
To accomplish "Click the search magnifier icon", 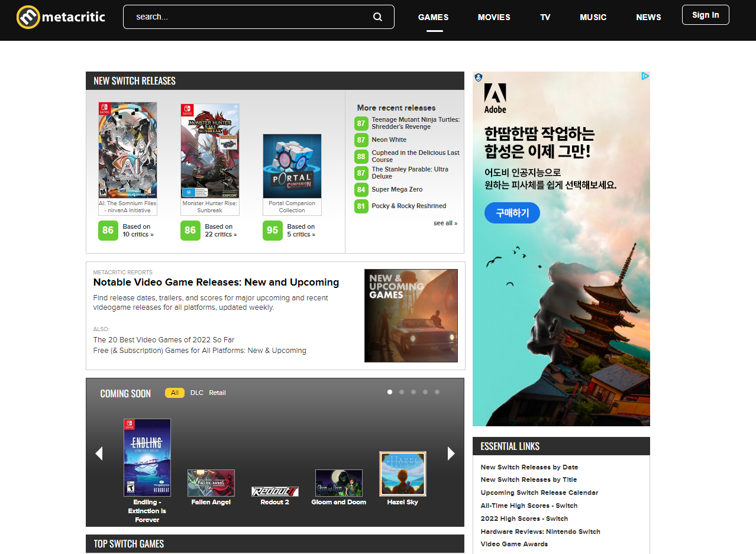I will point(377,17).
